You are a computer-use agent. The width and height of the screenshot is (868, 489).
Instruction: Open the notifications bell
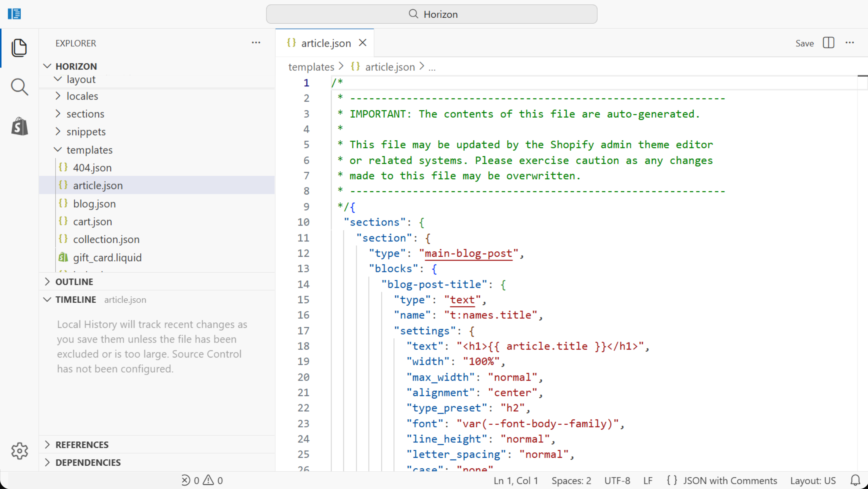pos(856,480)
